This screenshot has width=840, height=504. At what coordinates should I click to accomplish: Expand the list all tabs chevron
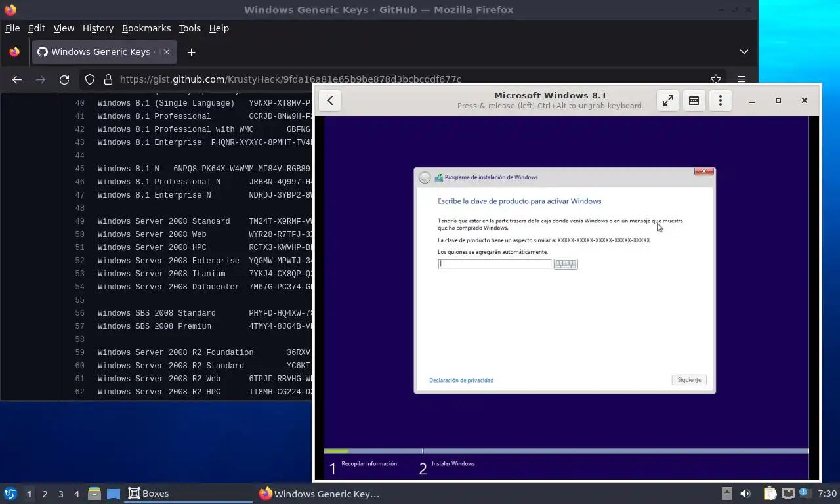[744, 52]
